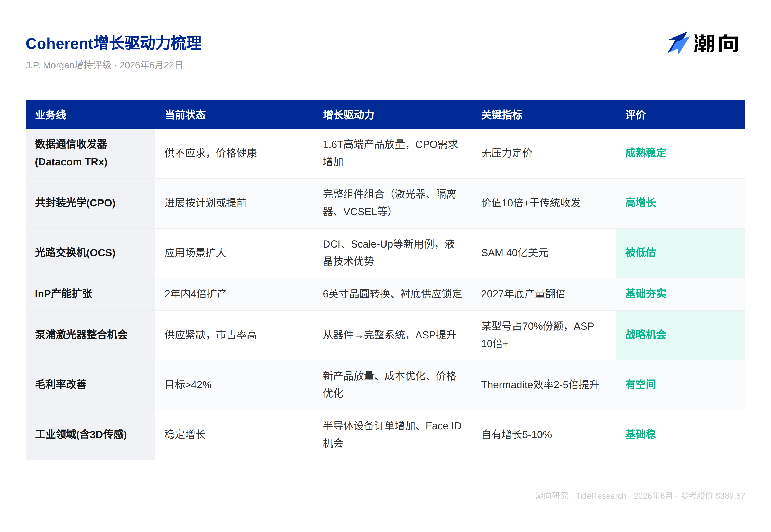Click the 成熟稳定 green rating text

(645, 153)
